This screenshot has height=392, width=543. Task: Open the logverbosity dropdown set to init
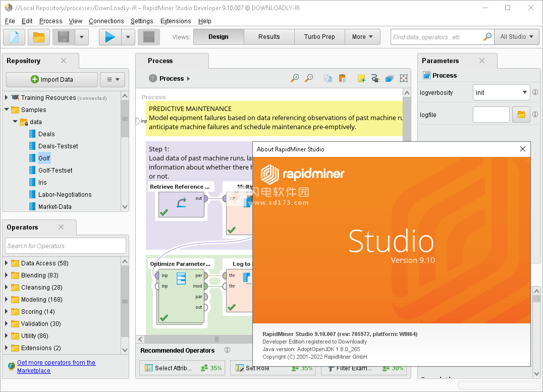click(501, 92)
